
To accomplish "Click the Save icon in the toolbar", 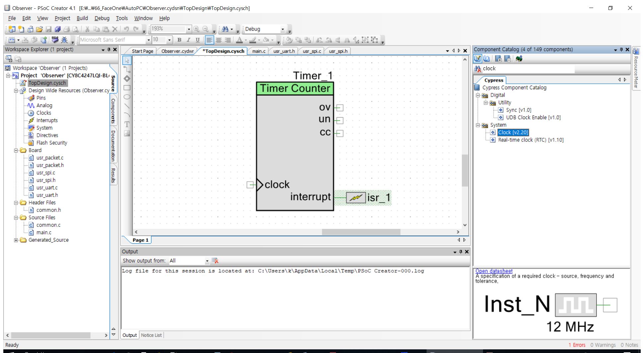I will click(48, 29).
